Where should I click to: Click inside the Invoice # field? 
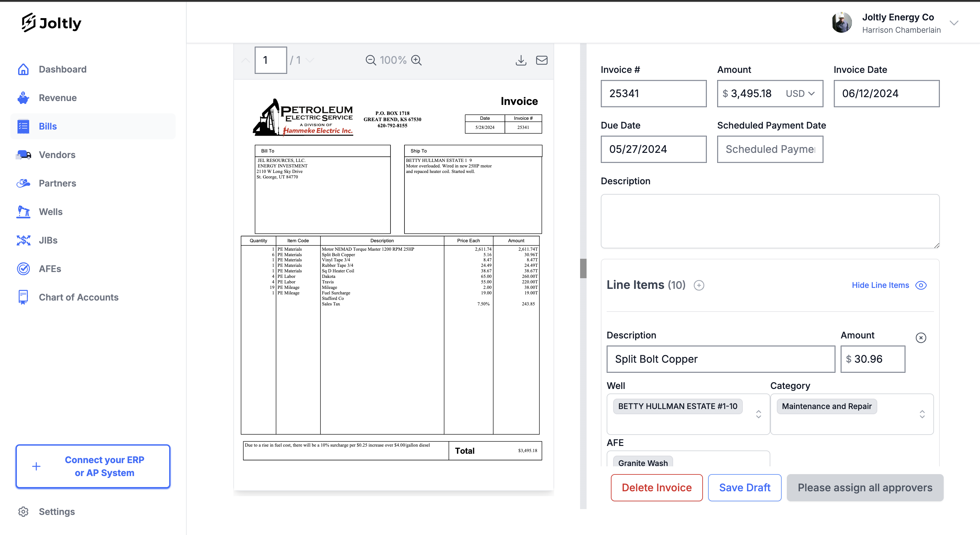[654, 94]
